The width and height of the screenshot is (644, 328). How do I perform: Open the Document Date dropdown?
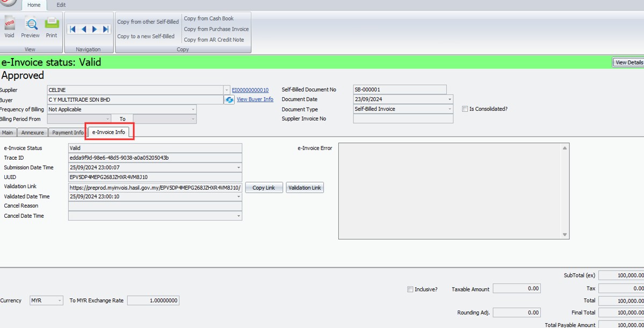[x=450, y=99]
